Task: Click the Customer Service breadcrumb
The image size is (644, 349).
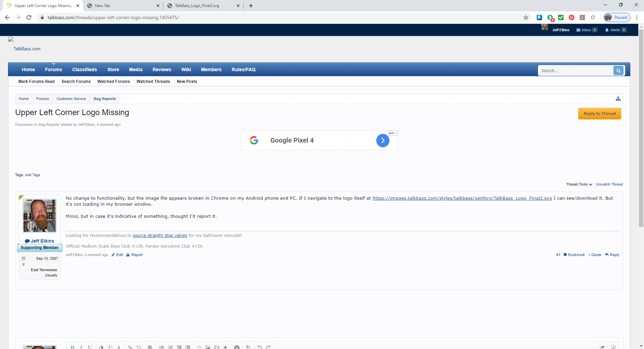Action: click(71, 99)
